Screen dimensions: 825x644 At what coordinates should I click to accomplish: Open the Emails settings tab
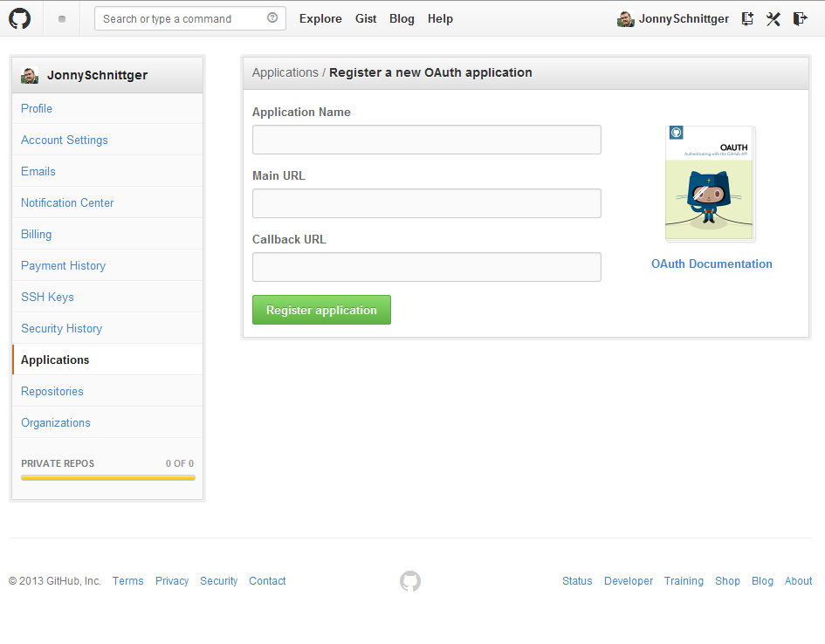107,171
